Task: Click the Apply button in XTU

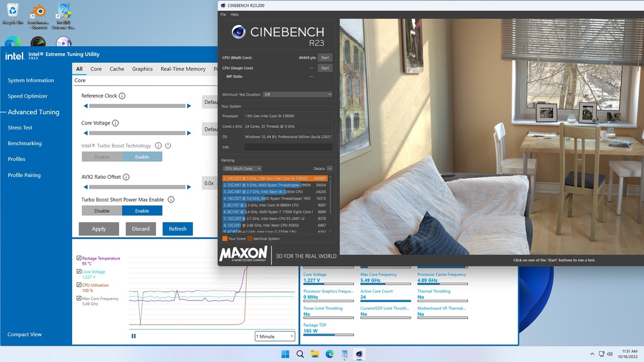Action: [99, 229]
